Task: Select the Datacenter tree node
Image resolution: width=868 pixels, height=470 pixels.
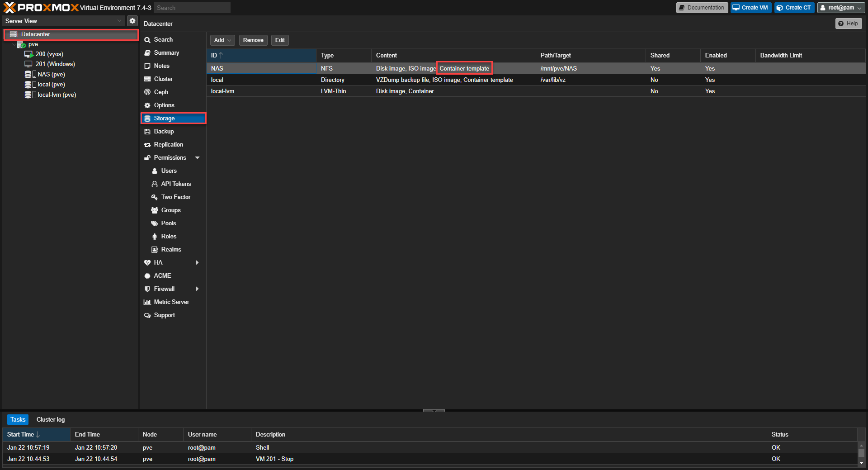Action: 71,34
